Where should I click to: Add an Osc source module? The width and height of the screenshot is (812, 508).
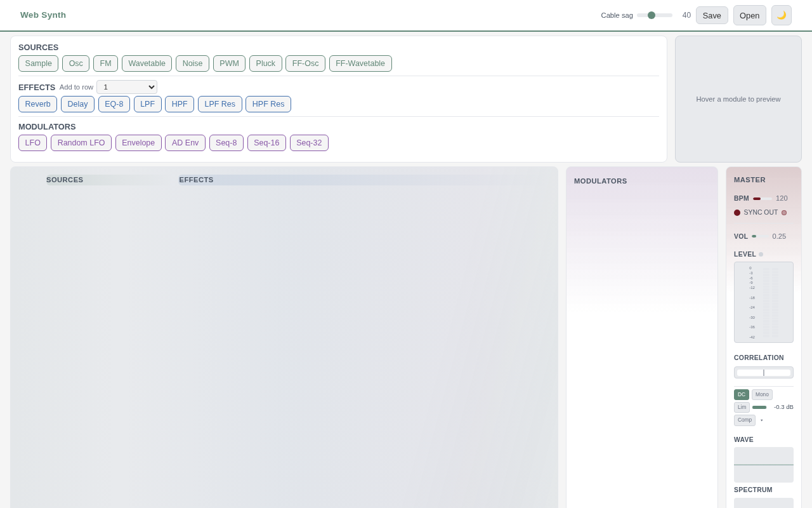[x=75, y=63]
